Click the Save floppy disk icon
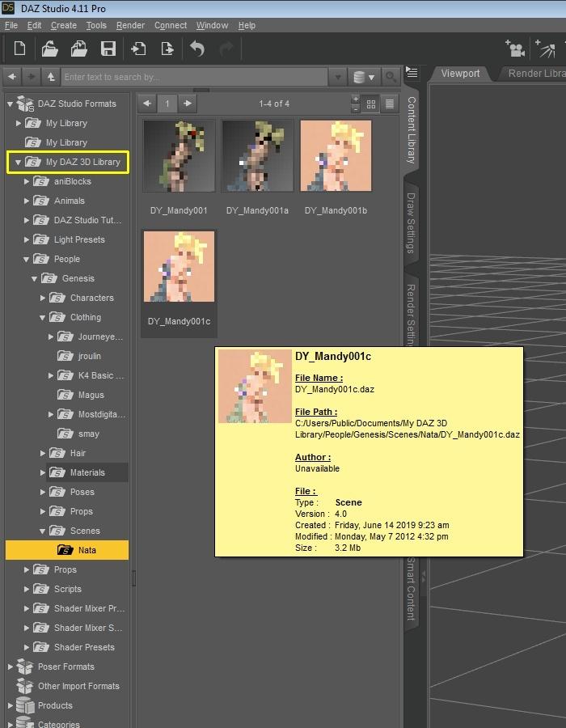 point(108,49)
